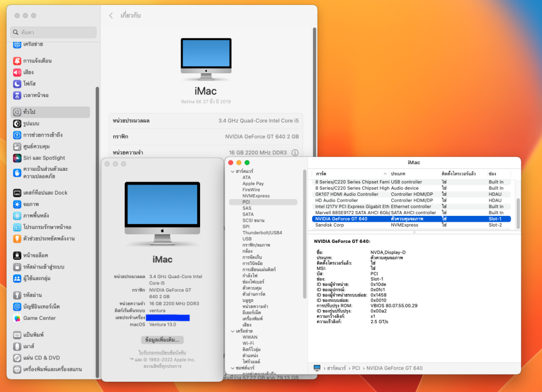The height and width of the screenshot is (392, 542).
Task: Select Thunderbolt/USB4 in hardware tree
Action: (262, 233)
